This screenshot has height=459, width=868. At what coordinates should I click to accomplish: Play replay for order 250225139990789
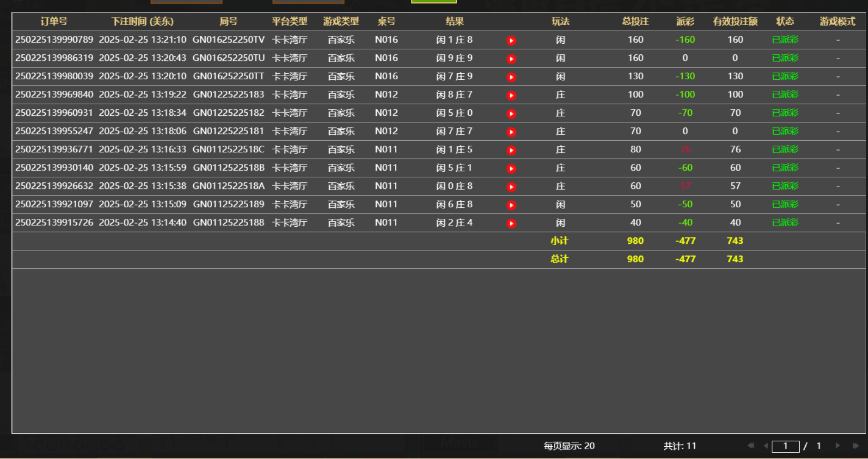pyautogui.click(x=511, y=40)
